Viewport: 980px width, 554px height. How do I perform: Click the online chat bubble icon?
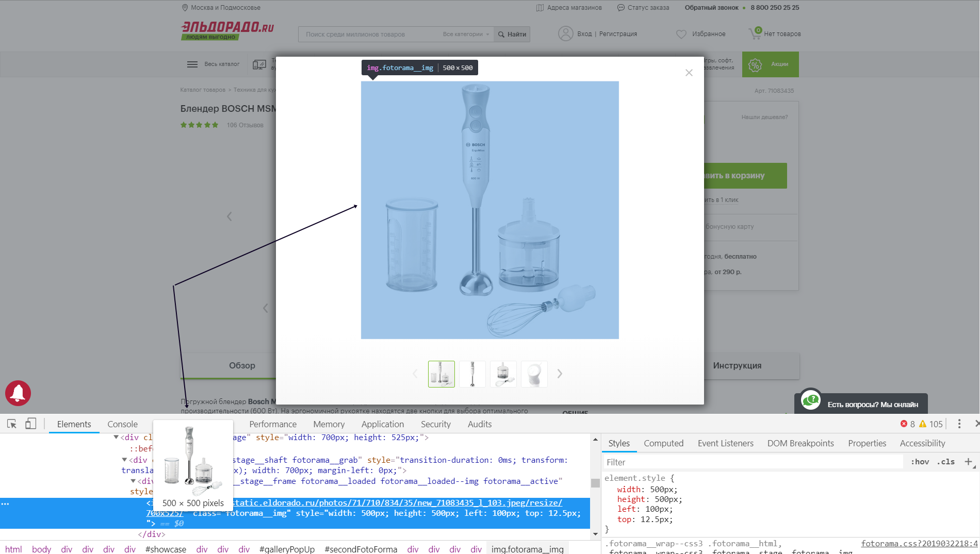pyautogui.click(x=810, y=400)
